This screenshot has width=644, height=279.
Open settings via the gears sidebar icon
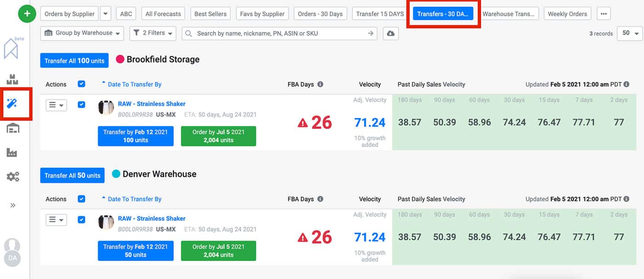(x=12, y=176)
